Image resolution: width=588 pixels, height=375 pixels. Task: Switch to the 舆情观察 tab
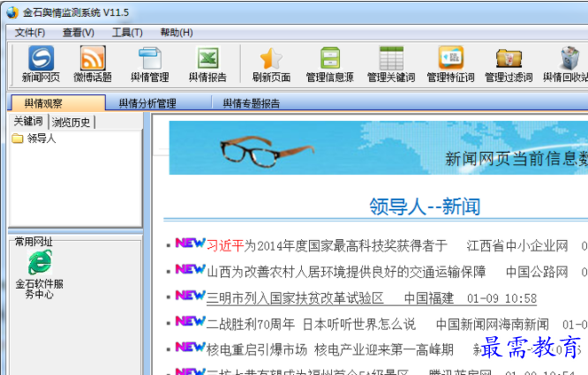pyautogui.click(x=58, y=103)
